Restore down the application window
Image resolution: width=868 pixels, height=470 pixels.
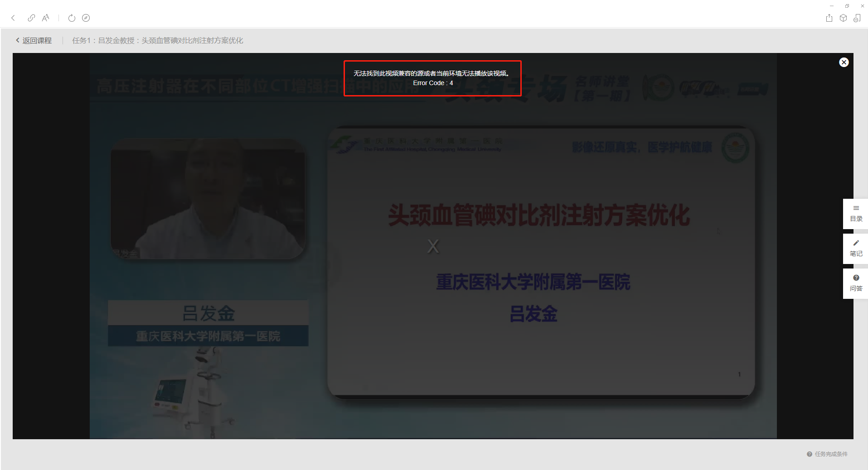(847, 6)
